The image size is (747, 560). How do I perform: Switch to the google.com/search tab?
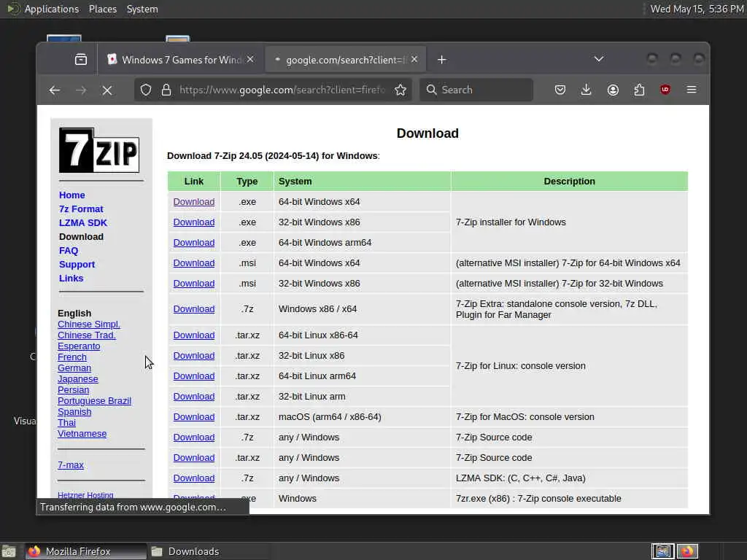tap(345, 60)
